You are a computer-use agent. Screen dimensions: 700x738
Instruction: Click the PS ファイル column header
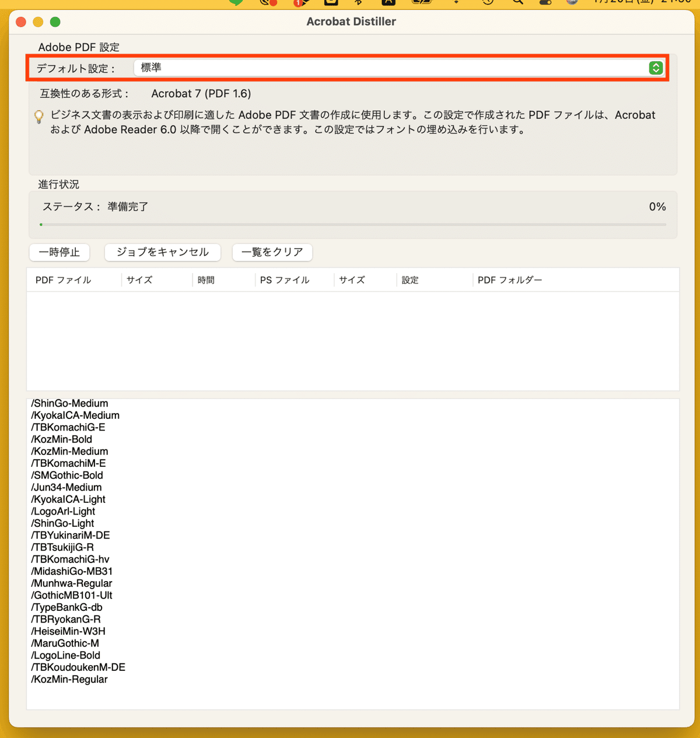[285, 280]
